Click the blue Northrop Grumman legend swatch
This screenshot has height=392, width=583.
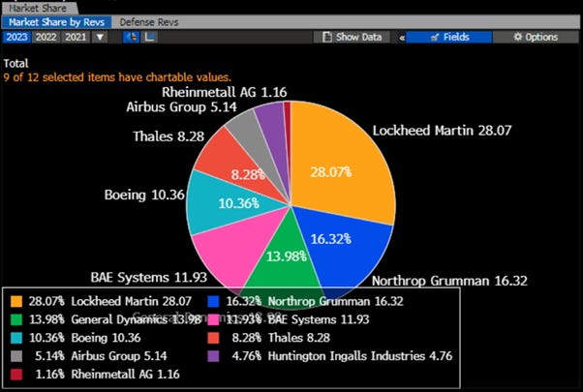click(x=213, y=301)
